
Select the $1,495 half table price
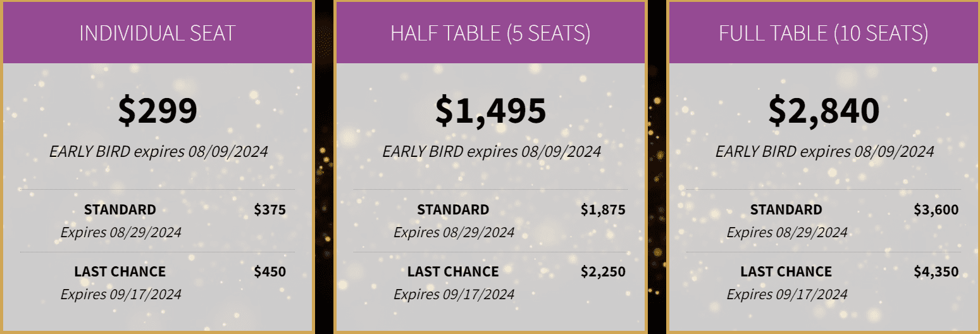(x=490, y=110)
